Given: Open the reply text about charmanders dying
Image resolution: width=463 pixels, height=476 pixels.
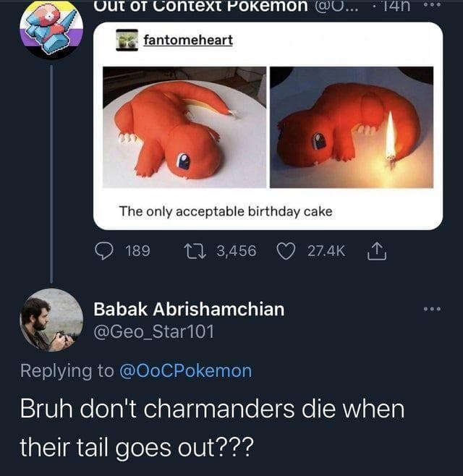Looking at the screenshot, I should [213, 427].
